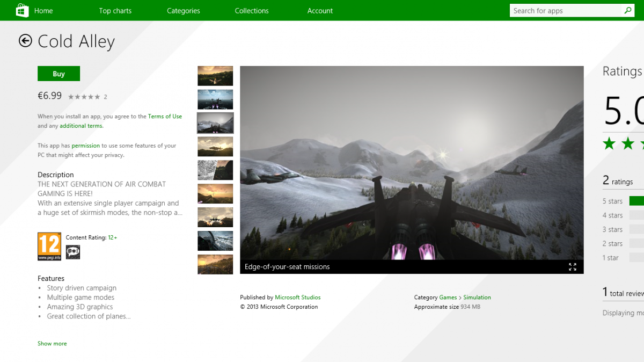Click 'Great collection of planes' feature

tap(89, 316)
